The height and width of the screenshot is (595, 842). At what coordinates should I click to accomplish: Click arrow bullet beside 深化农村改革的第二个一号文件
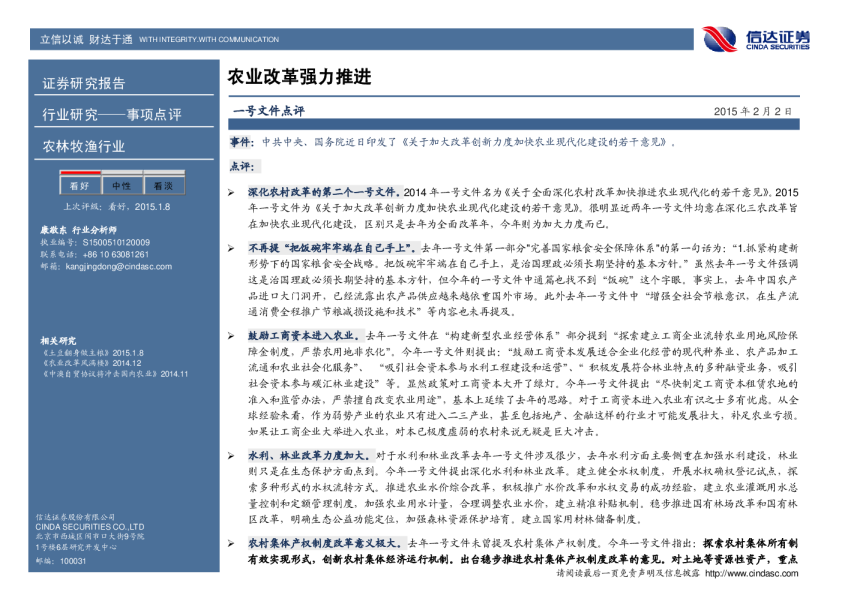click(x=230, y=190)
